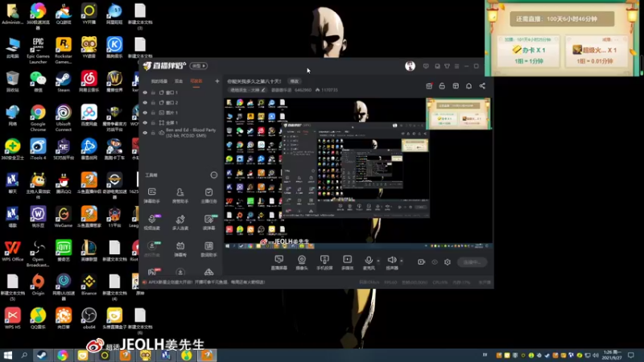
Task: Add 多媒体 multimedia source
Action: pyautogui.click(x=348, y=262)
